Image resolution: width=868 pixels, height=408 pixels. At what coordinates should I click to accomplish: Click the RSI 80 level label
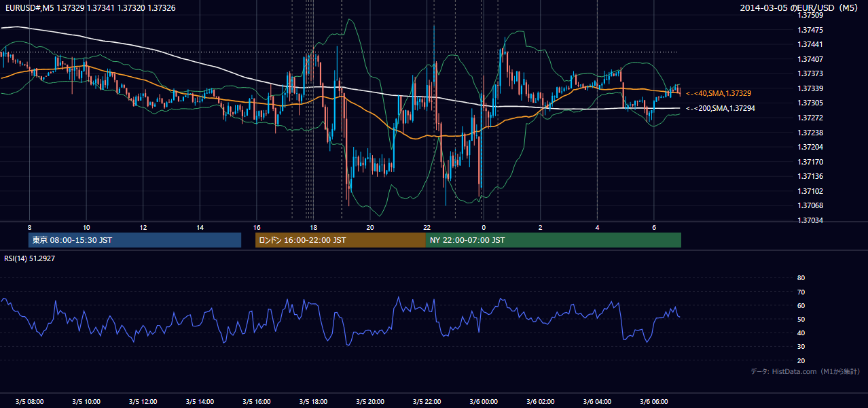point(801,278)
